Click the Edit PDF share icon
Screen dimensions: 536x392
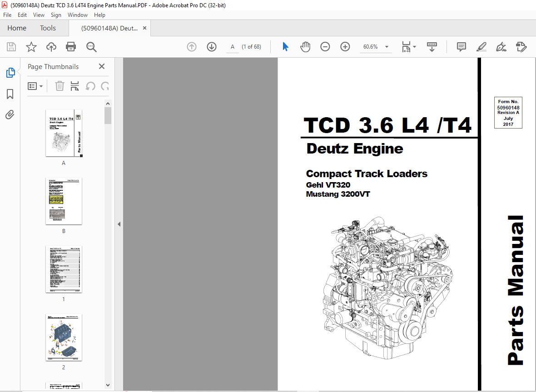521,47
